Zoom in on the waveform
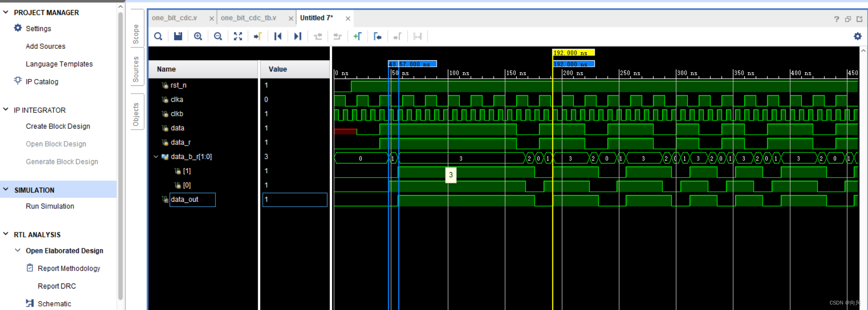 point(198,36)
